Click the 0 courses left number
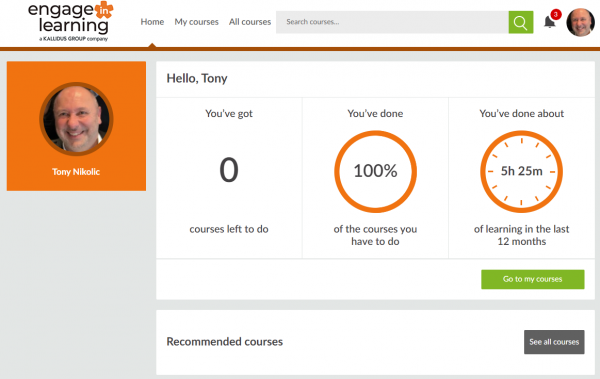This screenshot has width=600, height=379. [229, 170]
